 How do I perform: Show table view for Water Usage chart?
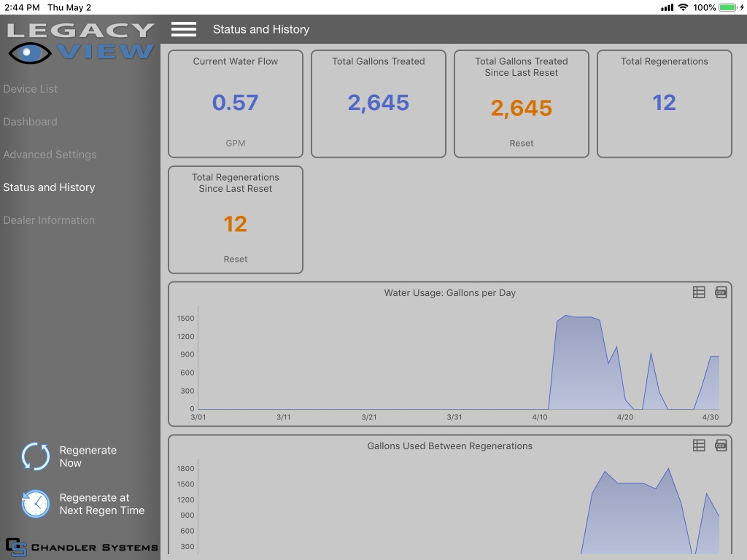tap(698, 292)
